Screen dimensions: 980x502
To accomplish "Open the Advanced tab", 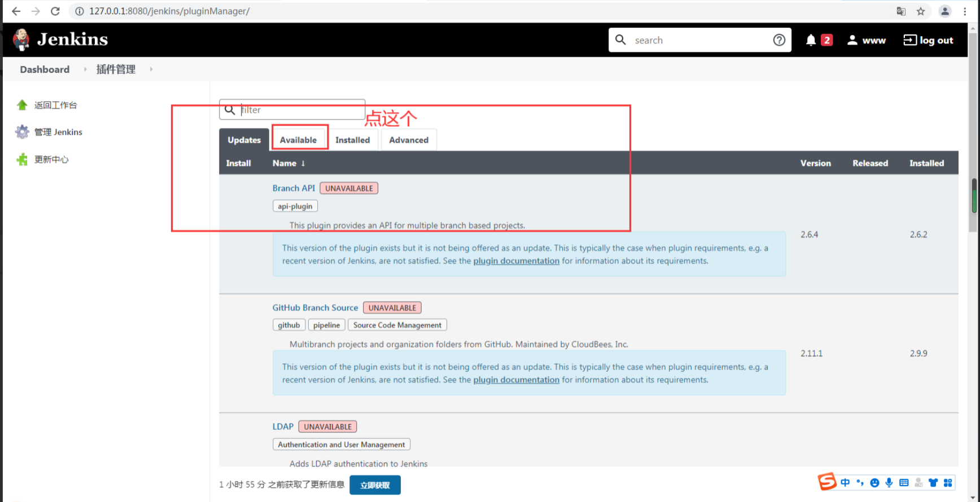I will pyautogui.click(x=409, y=140).
